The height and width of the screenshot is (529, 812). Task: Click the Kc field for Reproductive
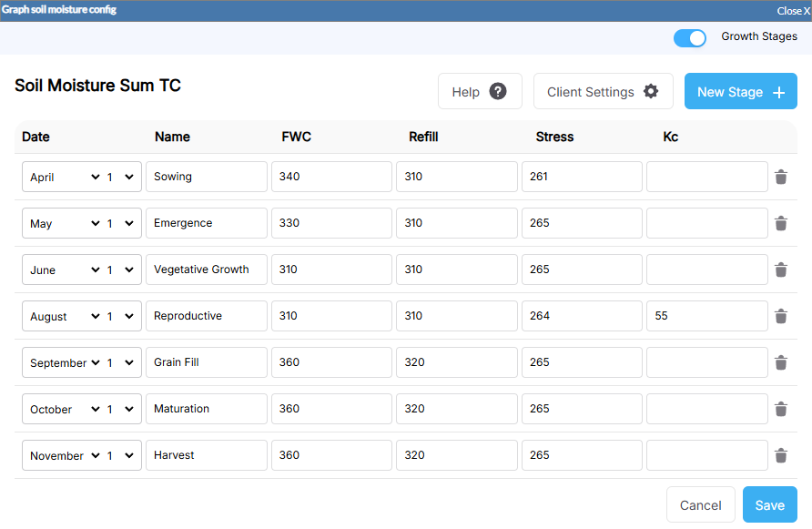coord(706,316)
